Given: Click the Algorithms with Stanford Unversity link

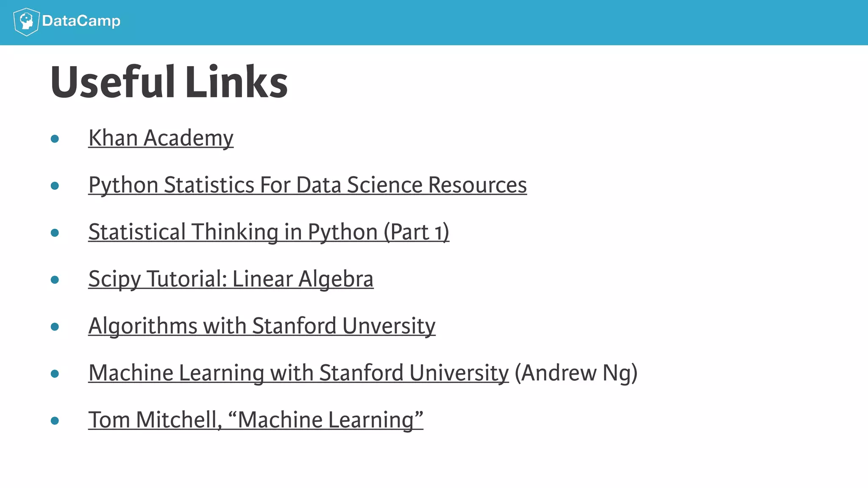Looking at the screenshot, I should (x=262, y=326).
